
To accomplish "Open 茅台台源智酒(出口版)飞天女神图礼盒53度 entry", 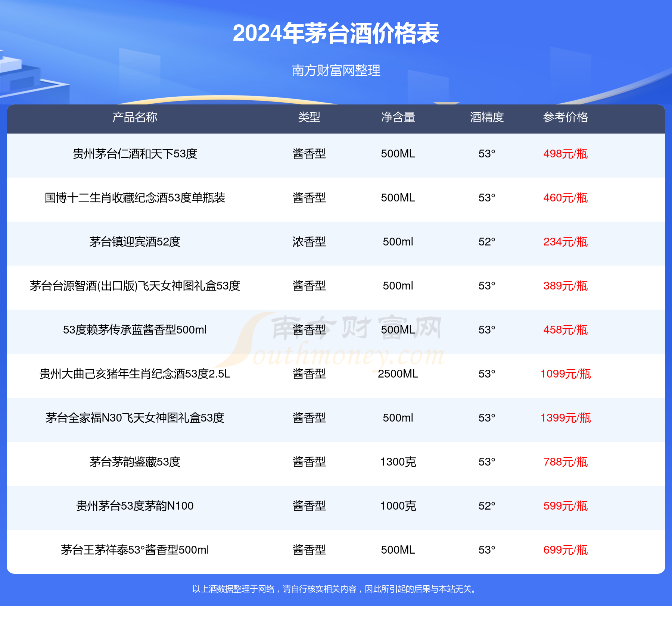I will click(135, 286).
